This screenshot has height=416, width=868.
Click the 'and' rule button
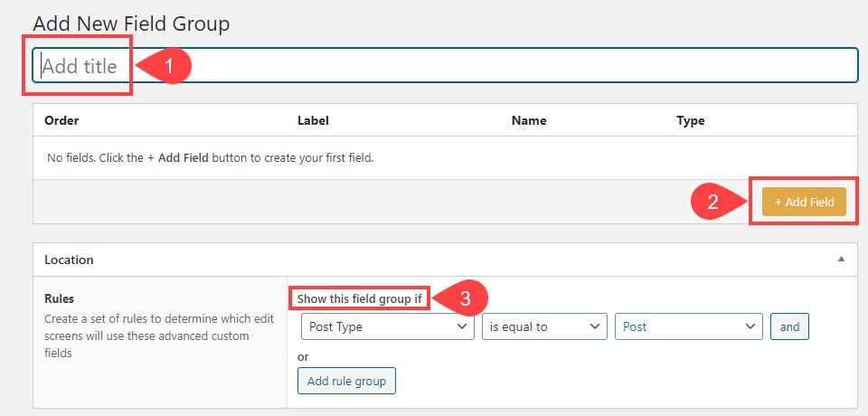(x=789, y=326)
